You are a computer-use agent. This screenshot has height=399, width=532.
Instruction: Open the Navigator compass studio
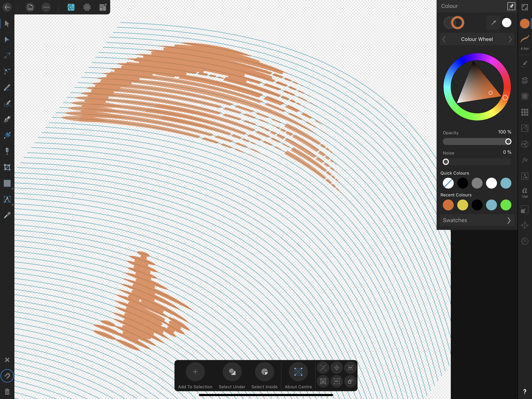[525, 225]
